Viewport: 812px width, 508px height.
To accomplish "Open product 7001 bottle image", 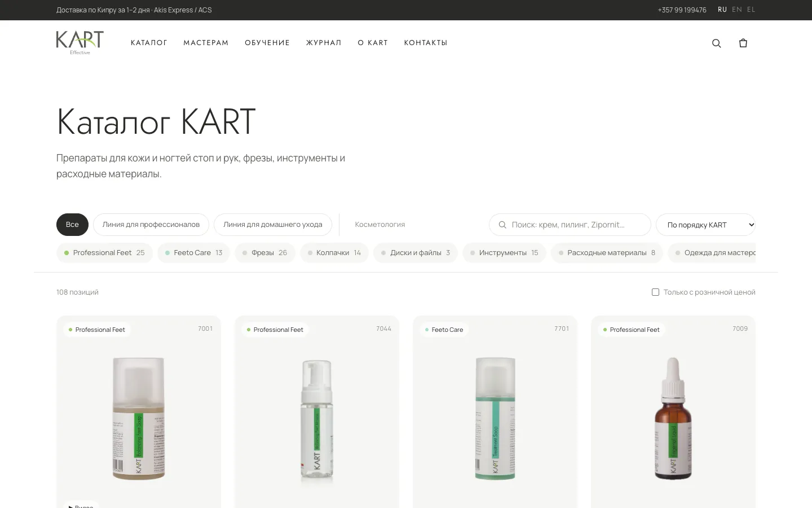I will (139, 418).
